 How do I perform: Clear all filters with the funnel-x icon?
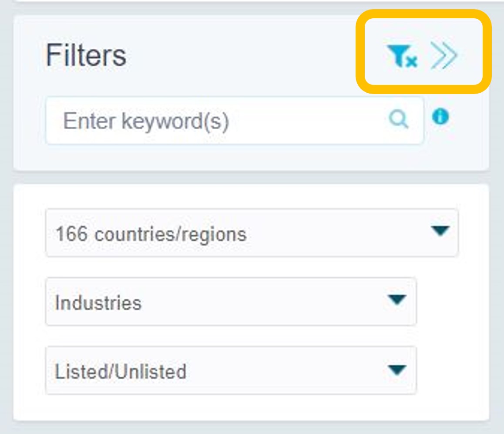402,57
